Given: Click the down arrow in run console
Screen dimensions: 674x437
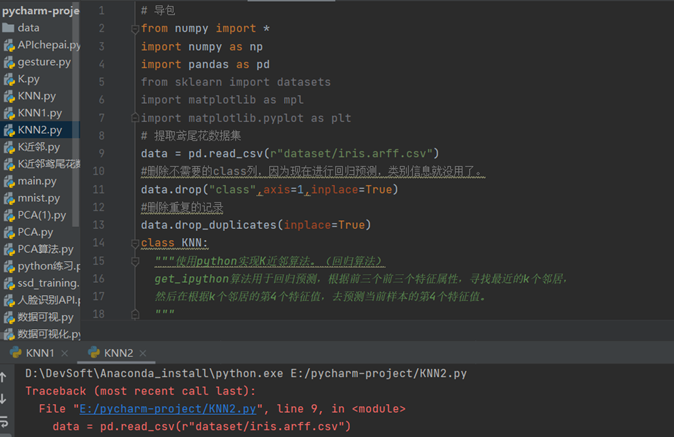Looking at the screenshot, I should [x=3, y=399].
